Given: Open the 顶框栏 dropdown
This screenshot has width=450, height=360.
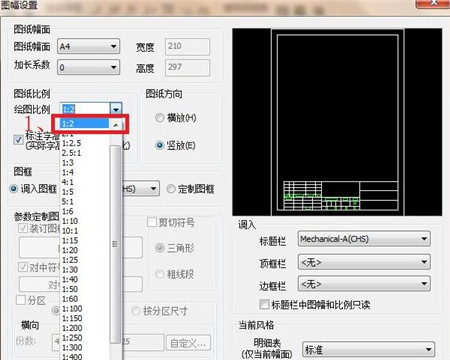Looking at the screenshot, I should pos(364,262).
